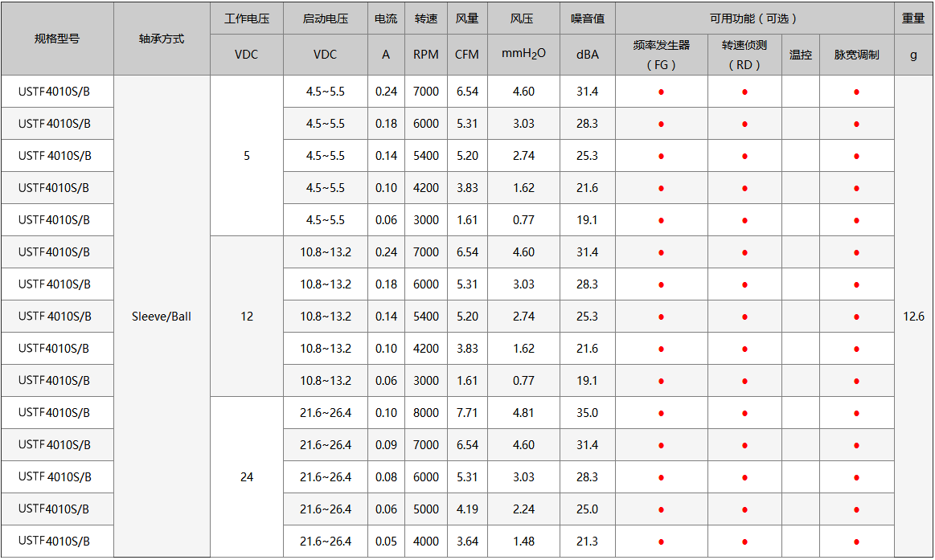Select the 5 VDC working voltage cell
This screenshot has width=935, height=560.
(x=247, y=156)
